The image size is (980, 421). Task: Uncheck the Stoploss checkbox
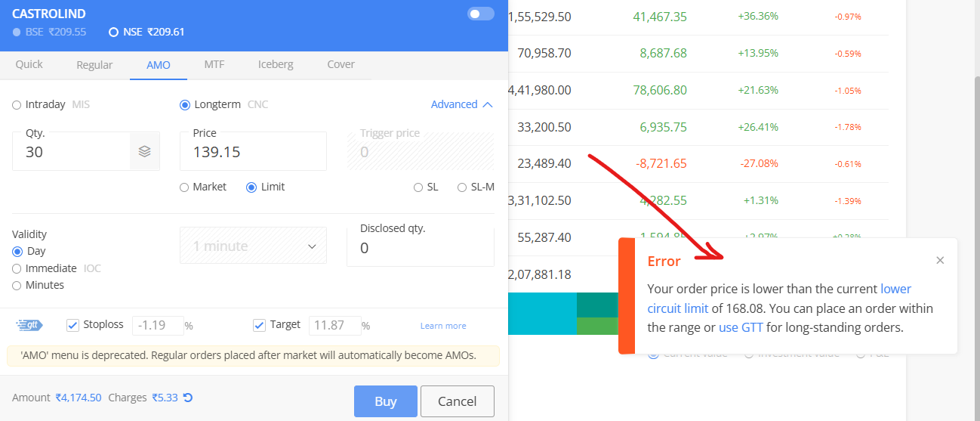73,325
